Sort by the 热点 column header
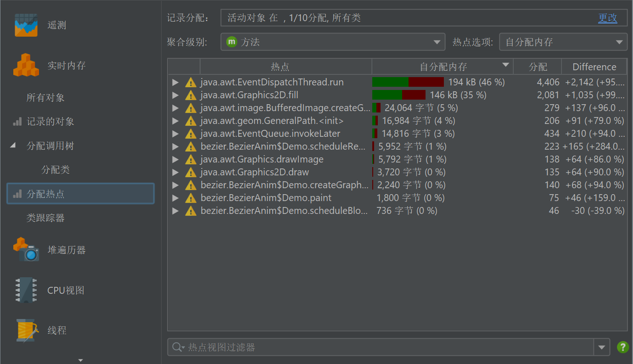The width and height of the screenshot is (633, 364). click(286, 67)
